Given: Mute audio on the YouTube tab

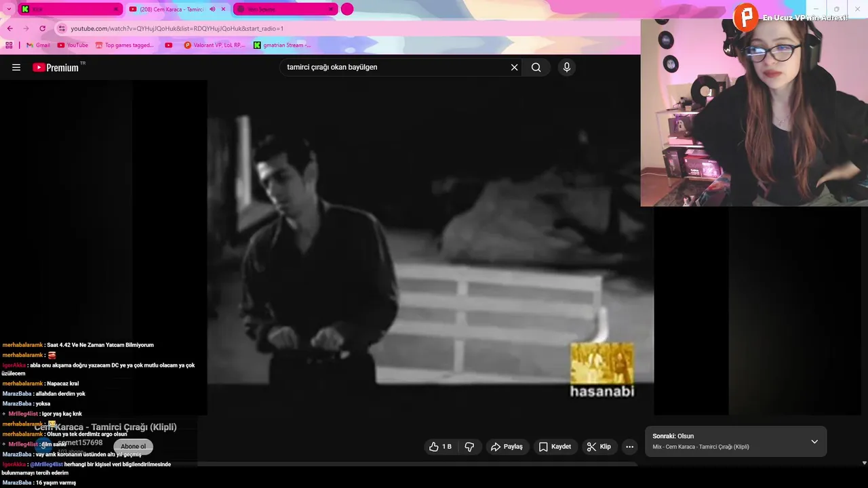Looking at the screenshot, I should (x=212, y=9).
